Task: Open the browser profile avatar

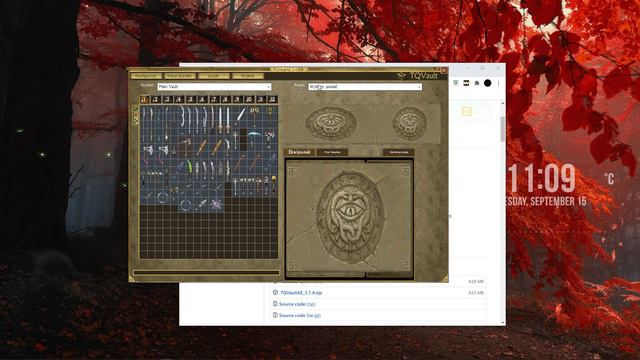Action: tap(487, 83)
